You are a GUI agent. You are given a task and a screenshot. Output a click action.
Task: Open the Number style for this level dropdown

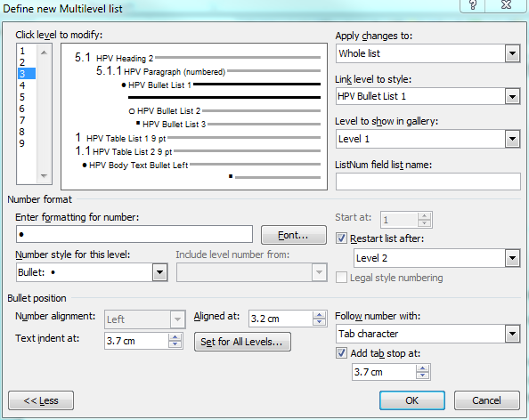pos(159,272)
